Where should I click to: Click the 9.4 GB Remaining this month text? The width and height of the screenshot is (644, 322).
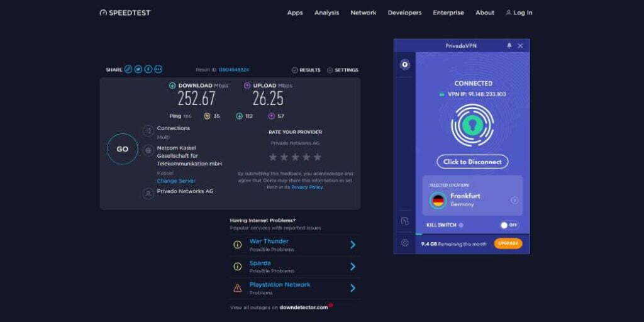(x=453, y=244)
